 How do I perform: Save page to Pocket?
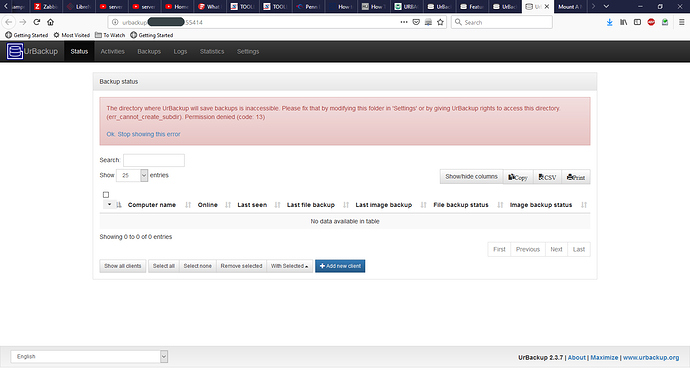(416, 22)
